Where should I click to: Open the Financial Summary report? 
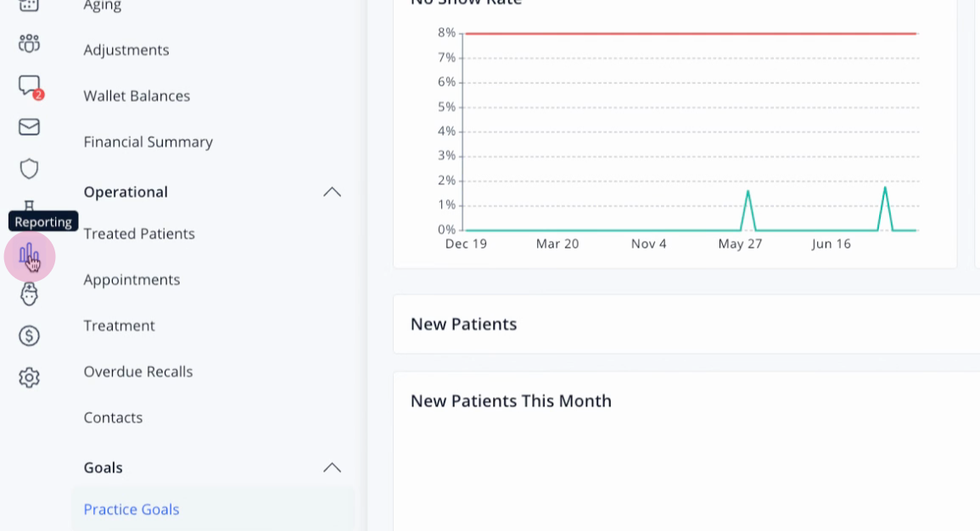click(148, 142)
